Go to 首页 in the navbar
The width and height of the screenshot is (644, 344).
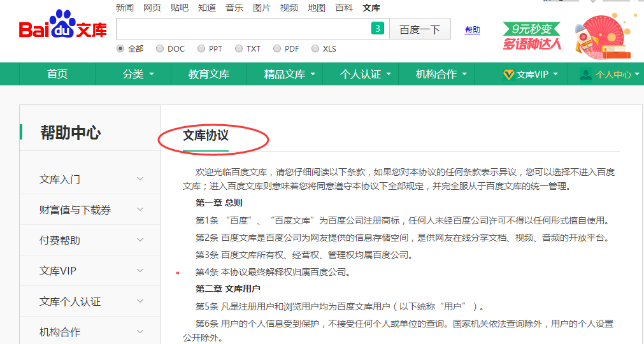57,75
